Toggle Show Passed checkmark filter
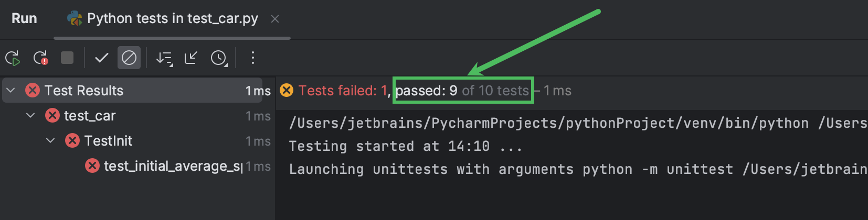This screenshot has width=868, height=220. click(x=101, y=58)
